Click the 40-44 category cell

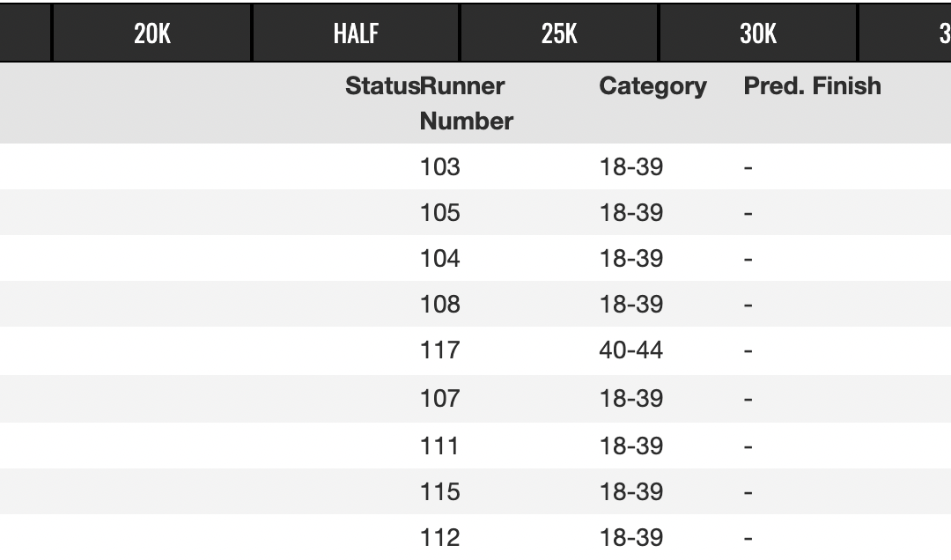(x=631, y=350)
